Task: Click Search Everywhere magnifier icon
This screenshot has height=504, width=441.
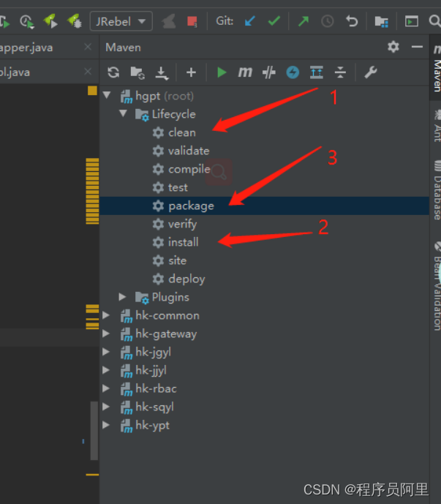Action: (434, 21)
